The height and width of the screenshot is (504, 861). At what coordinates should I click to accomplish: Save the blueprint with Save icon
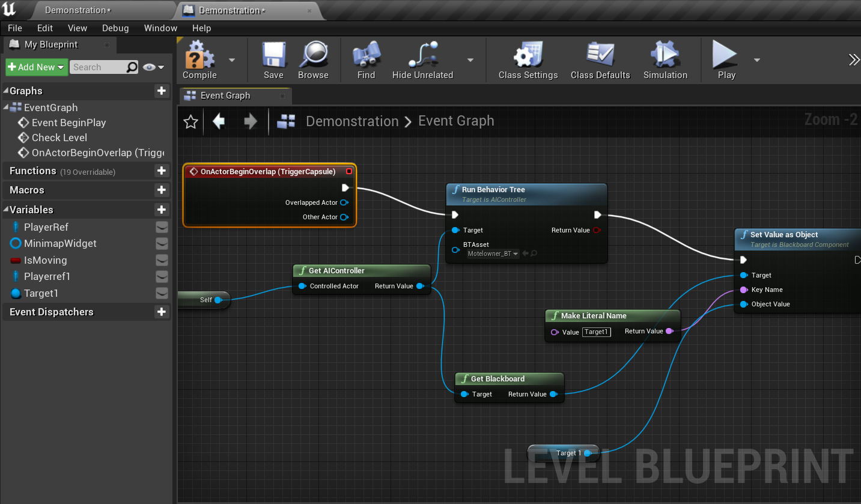click(273, 60)
